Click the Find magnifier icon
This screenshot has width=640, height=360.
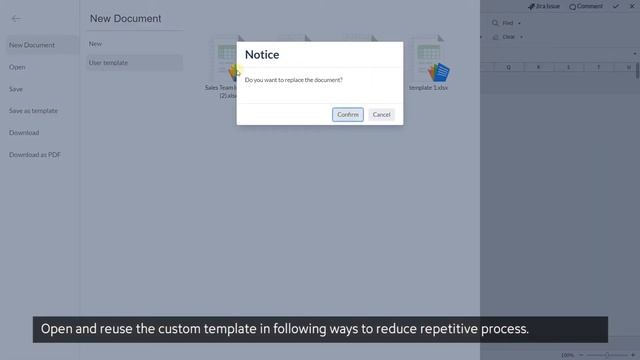pos(495,23)
